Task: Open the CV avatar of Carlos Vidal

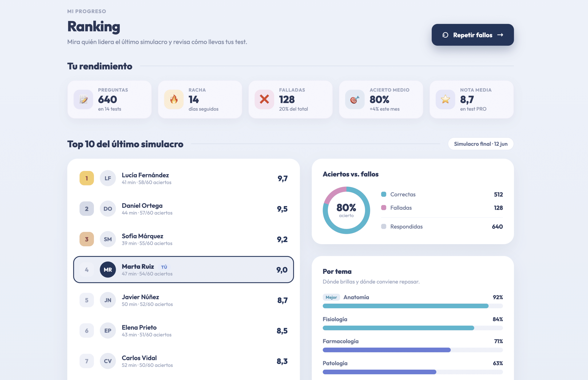Action: pyautogui.click(x=108, y=361)
